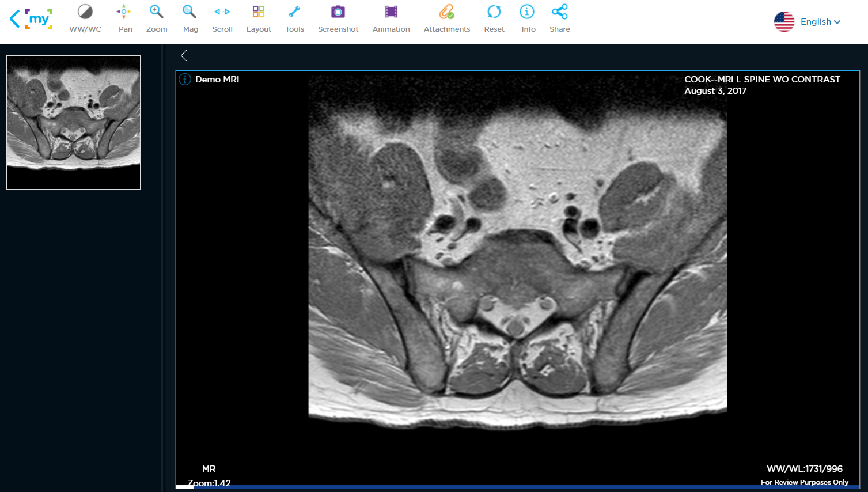Start the Animation playback tool
Viewport: 868px width, 492px height.
pos(391,19)
